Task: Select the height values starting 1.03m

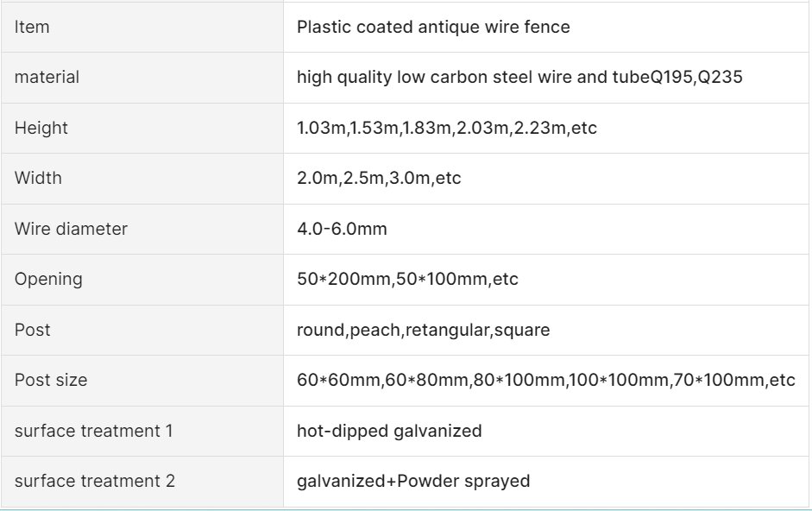Action: click(x=447, y=128)
